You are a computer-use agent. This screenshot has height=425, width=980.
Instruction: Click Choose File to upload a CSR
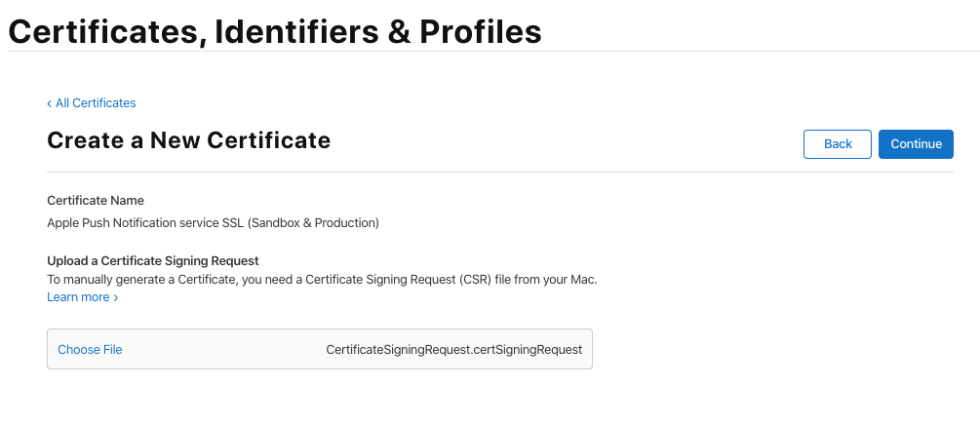pos(90,349)
